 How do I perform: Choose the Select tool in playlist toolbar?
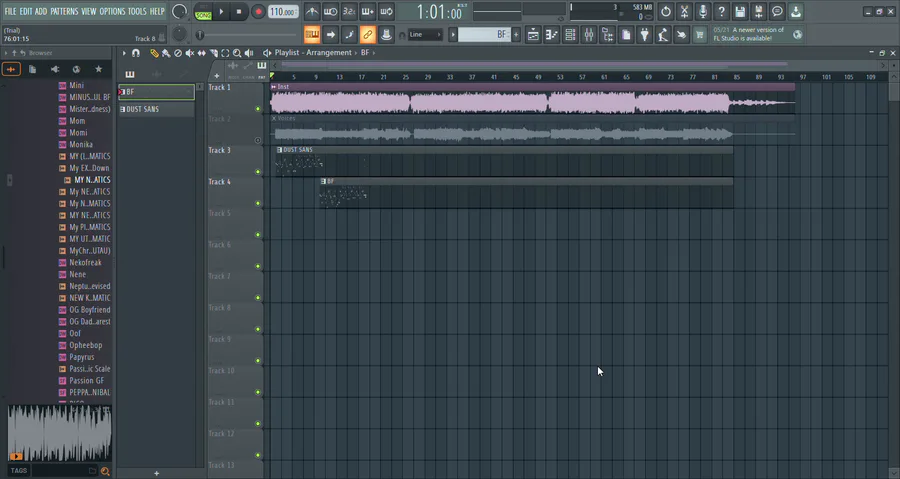point(225,53)
